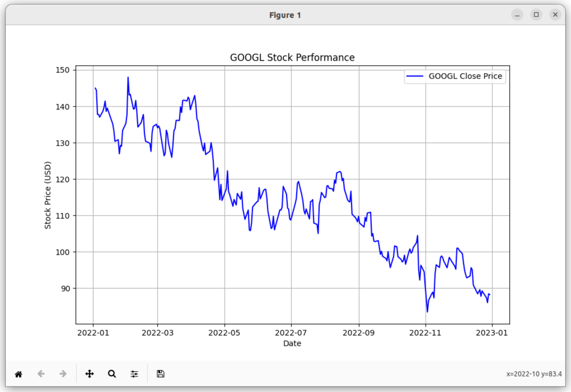Maximize the Figure 1 window
The width and height of the screenshot is (571, 392).
[536, 15]
